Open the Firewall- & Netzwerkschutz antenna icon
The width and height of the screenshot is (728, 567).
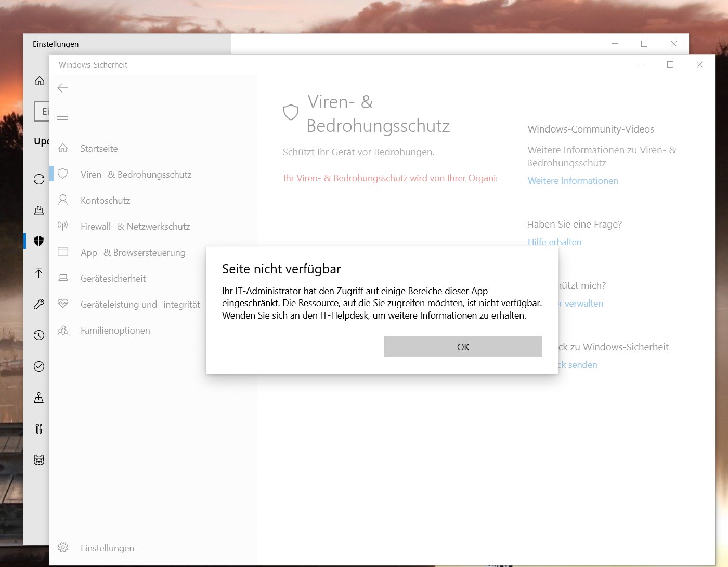pyautogui.click(x=63, y=226)
